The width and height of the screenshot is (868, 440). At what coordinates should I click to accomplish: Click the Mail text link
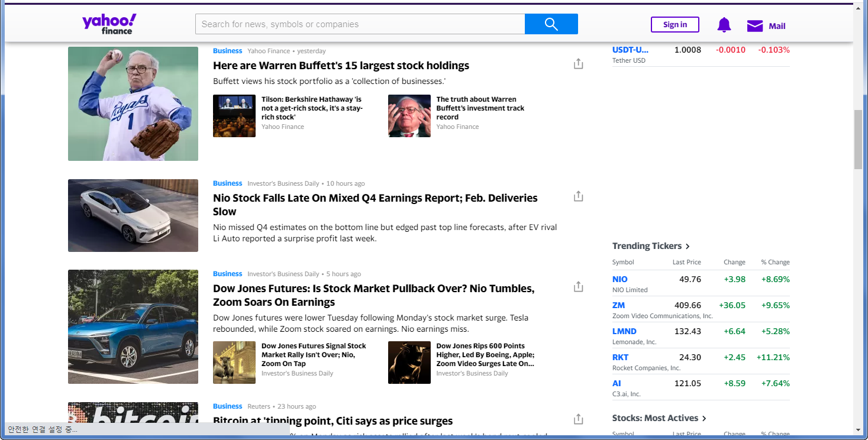click(x=777, y=26)
